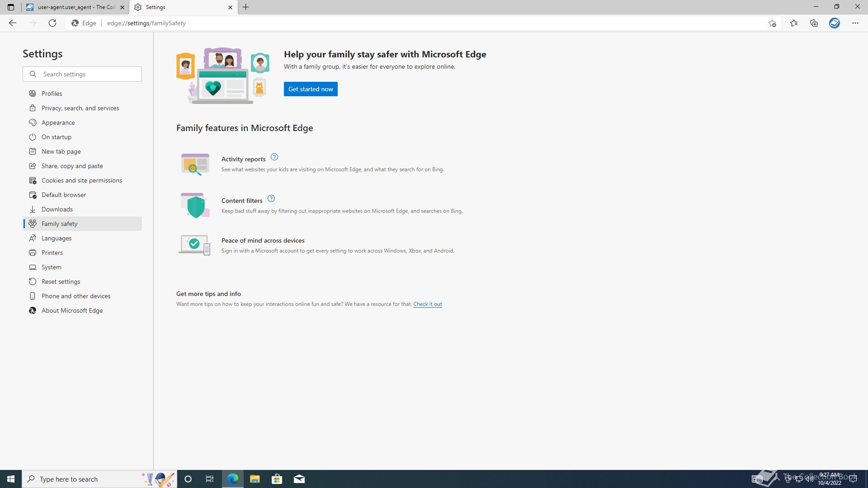Click the Activity reports illustration
Screen dimensions: 868x488
pos(195,164)
